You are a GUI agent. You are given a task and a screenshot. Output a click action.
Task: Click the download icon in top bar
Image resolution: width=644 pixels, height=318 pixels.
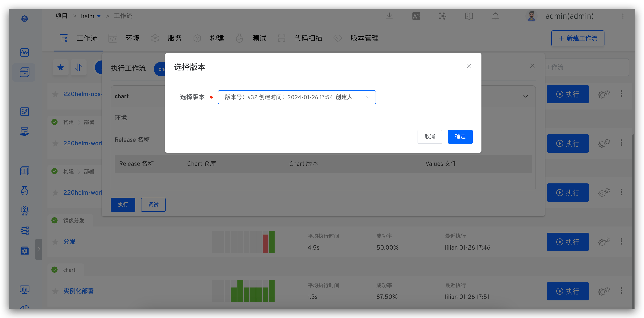point(389,16)
